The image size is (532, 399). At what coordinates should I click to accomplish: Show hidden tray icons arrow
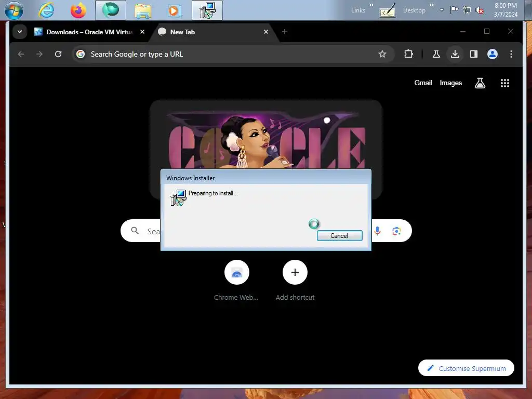(442, 10)
